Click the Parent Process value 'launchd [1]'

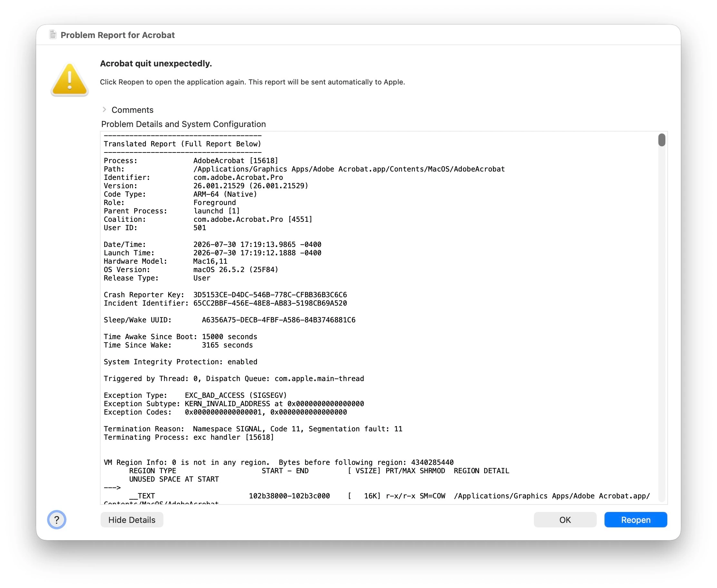coord(216,211)
